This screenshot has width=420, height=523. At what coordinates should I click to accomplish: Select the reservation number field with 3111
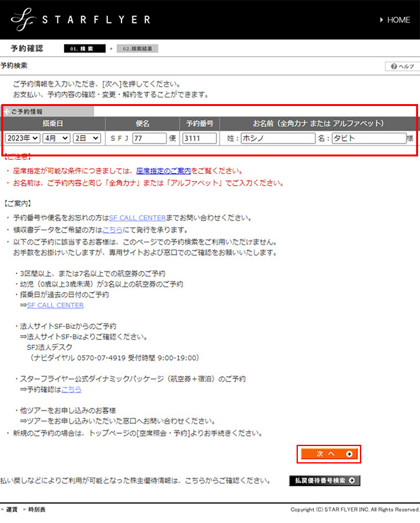tap(198, 138)
